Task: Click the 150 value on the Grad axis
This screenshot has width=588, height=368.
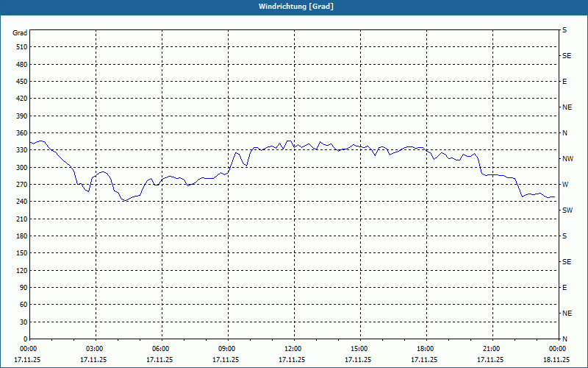Action: tap(22, 253)
